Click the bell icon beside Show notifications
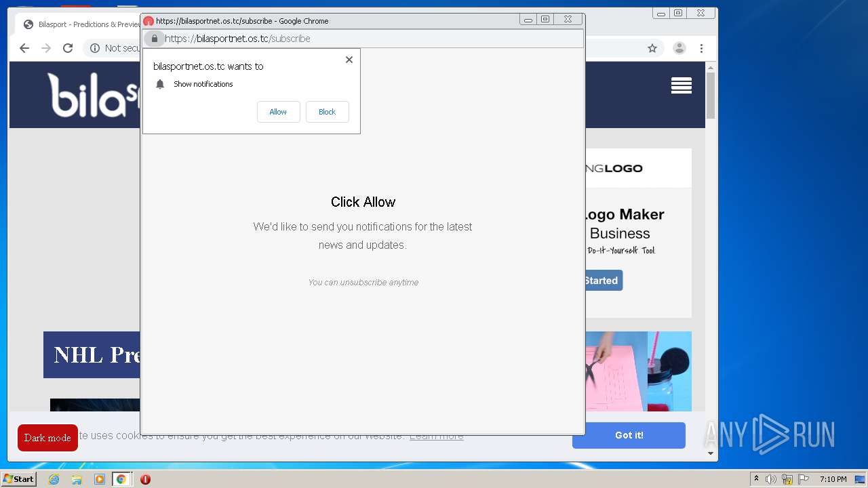Screen dimensions: 868x488 click(x=160, y=84)
